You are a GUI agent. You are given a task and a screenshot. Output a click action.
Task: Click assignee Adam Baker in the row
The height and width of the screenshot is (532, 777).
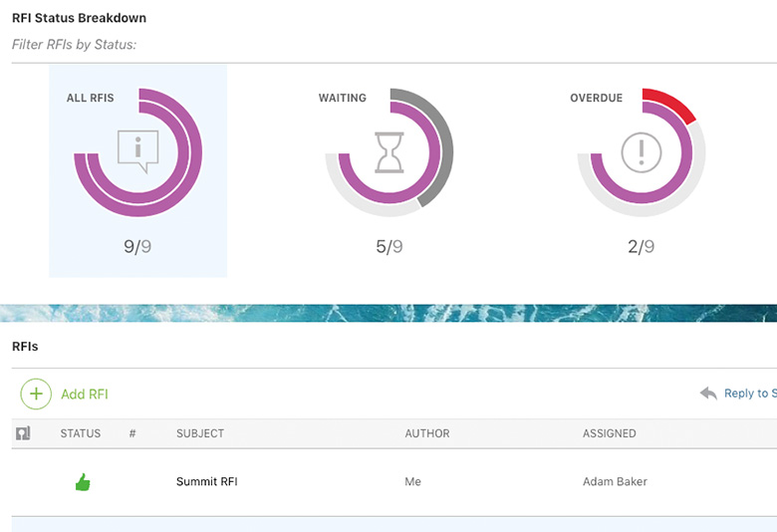[615, 482]
